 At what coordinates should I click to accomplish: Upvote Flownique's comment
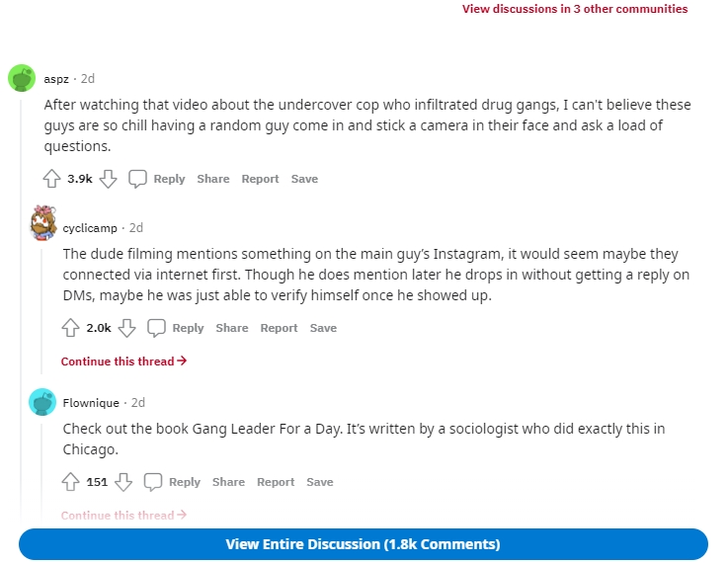coord(70,482)
